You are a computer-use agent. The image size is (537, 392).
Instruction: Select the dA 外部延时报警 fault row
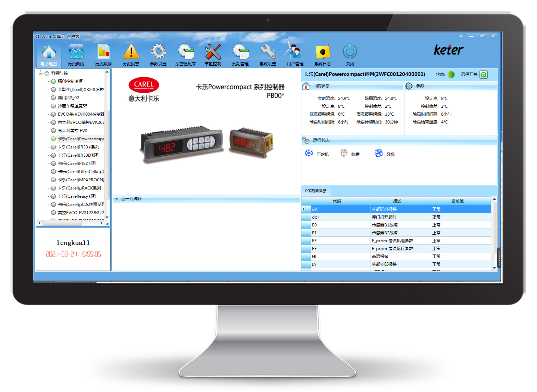pyautogui.click(x=396, y=209)
